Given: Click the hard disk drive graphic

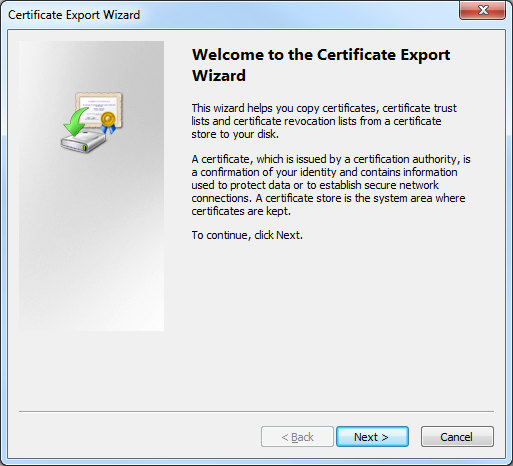Looking at the screenshot, I should (x=83, y=142).
